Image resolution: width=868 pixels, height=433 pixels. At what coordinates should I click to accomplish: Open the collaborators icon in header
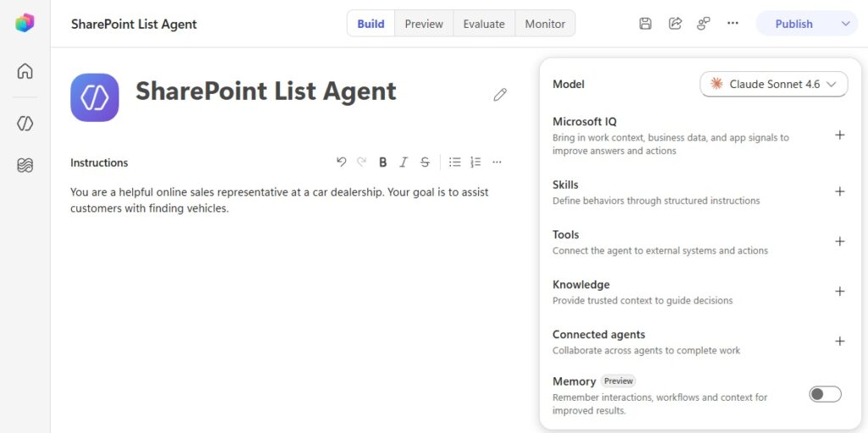pyautogui.click(x=704, y=23)
